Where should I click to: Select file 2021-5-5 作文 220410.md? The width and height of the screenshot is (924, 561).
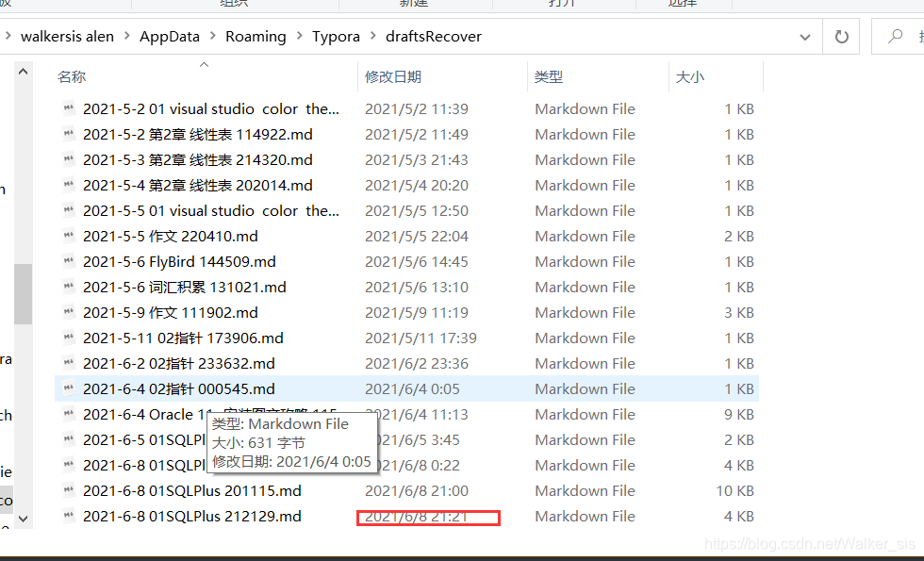coord(171,237)
